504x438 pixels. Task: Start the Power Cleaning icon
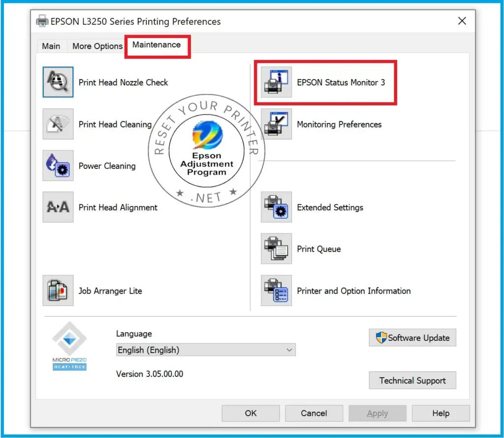(x=58, y=166)
